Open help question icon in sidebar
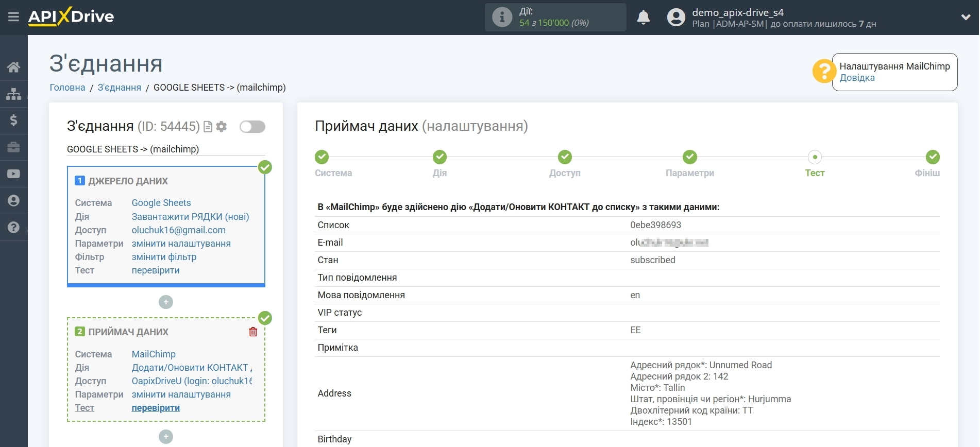The height and width of the screenshot is (447, 980). (x=14, y=228)
